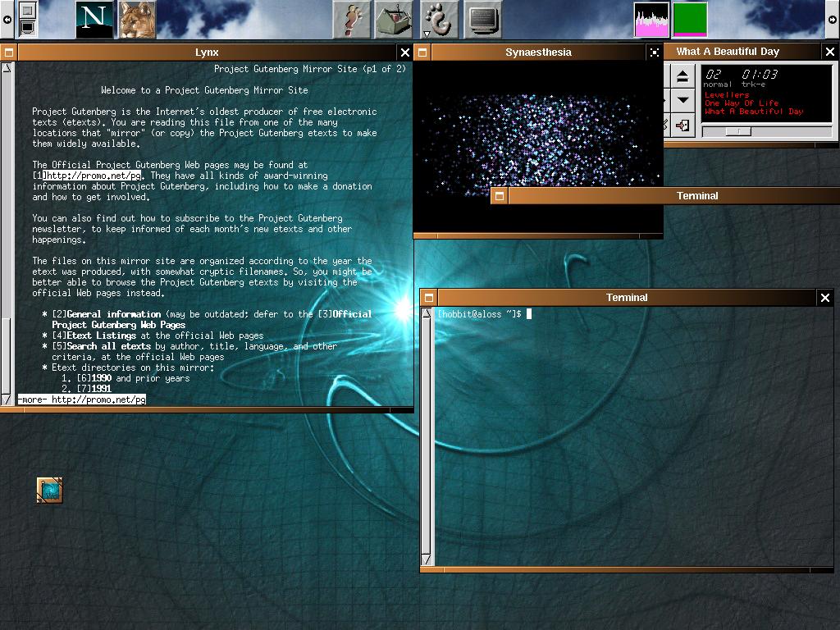Open the [4]Etext Listings link
This screenshot has width=840, height=630.
coord(94,336)
